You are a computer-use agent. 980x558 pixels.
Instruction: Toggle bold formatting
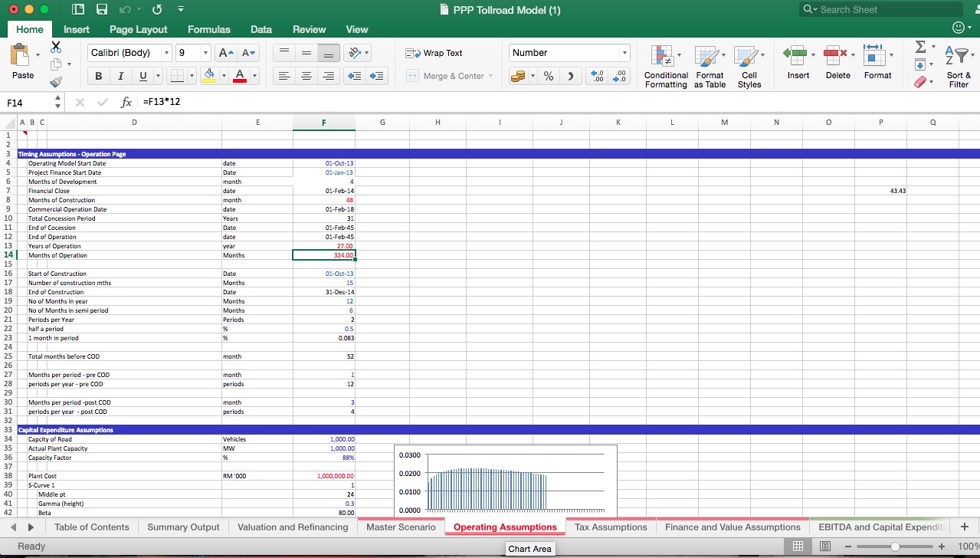[99, 76]
